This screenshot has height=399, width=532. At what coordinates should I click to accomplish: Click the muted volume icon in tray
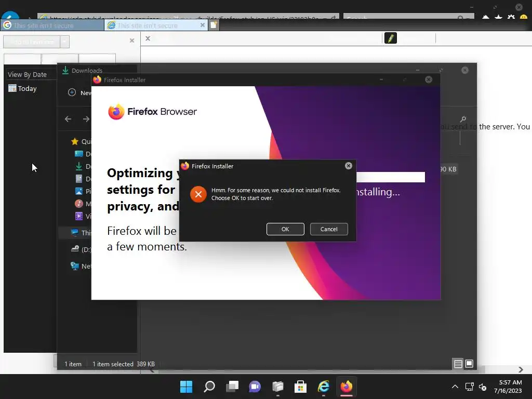pos(483,387)
